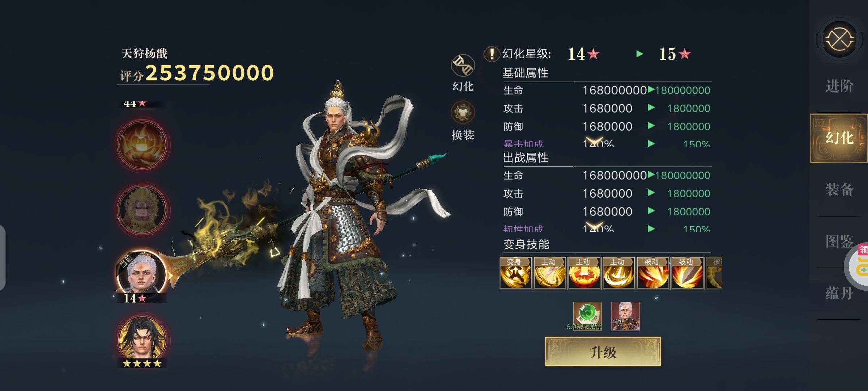Open the second 主动 fire lotus skill

point(584,273)
